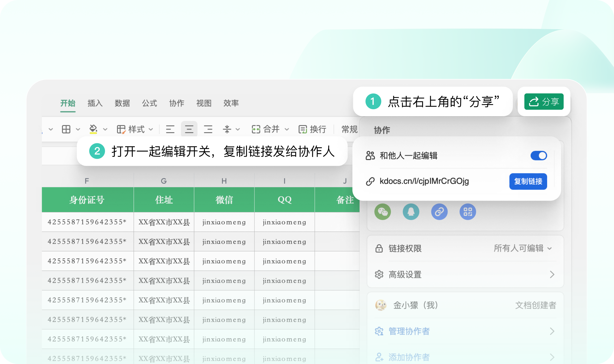Screen dimensions: 614x364
Task: Click the arrow at right of 管理协作者
Action: 552,331
